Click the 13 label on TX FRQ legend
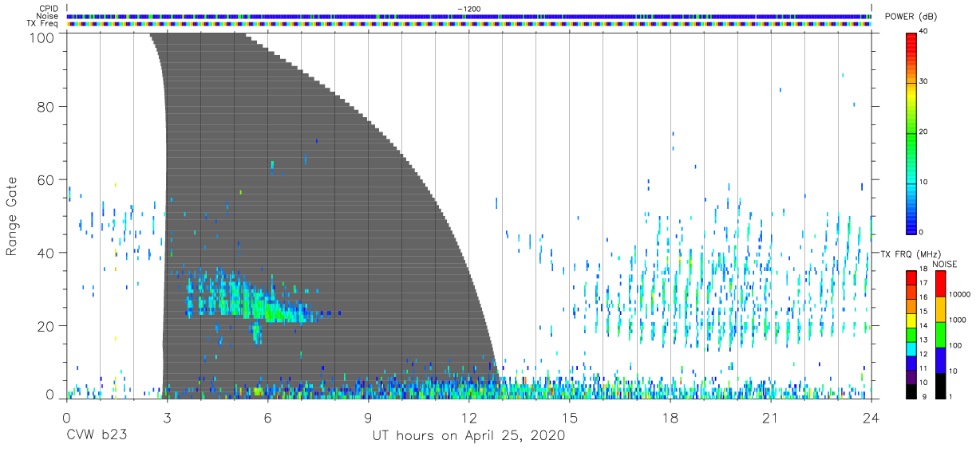The height and width of the screenshot is (452, 980). coord(923,340)
